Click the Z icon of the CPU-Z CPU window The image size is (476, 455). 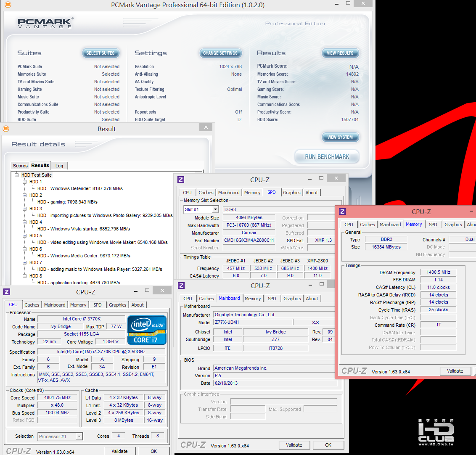7,292
